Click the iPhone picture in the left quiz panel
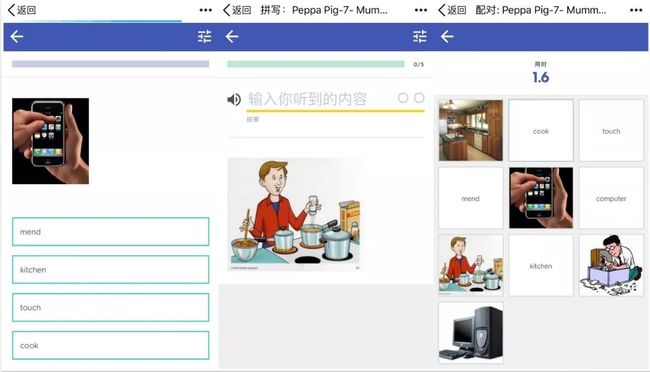Image resolution: width=650 pixels, height=372 pixels. (50, 141)
